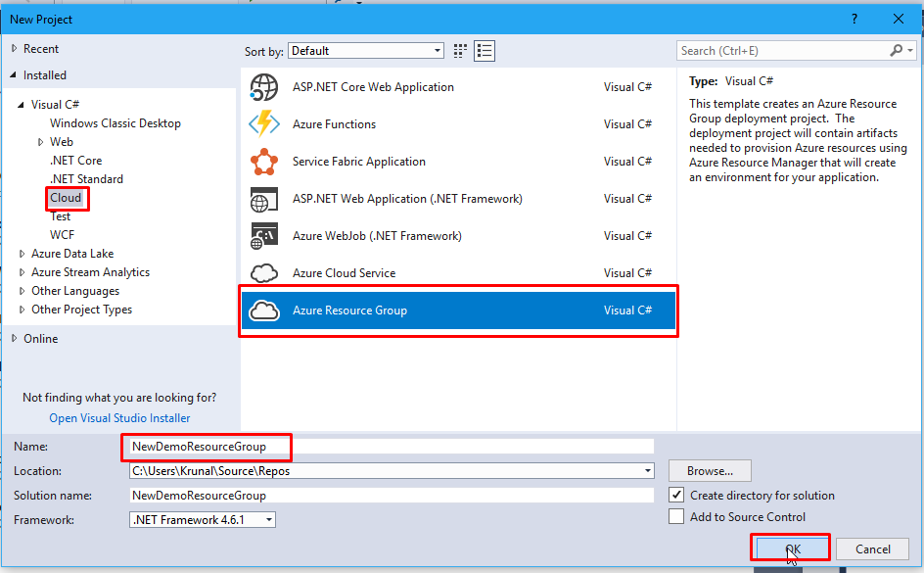Click the ASP.NET Core Web Application globe icon
This screenshot has width=924, height=573.
click(x=264, y=87)
